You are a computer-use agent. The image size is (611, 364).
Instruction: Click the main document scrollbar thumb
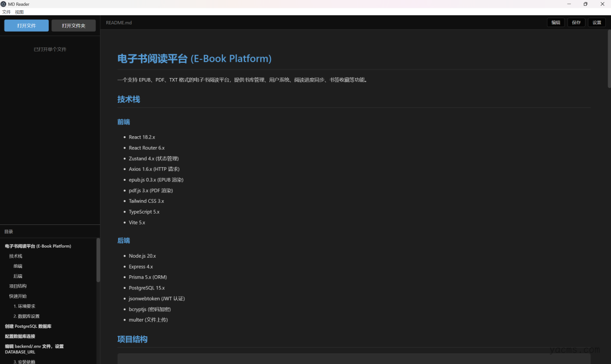[609, 59]
